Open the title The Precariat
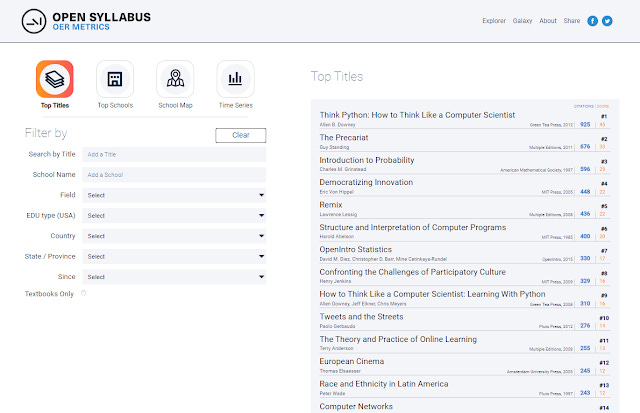Viewport: 640px width, 413px height. point(344,138)
